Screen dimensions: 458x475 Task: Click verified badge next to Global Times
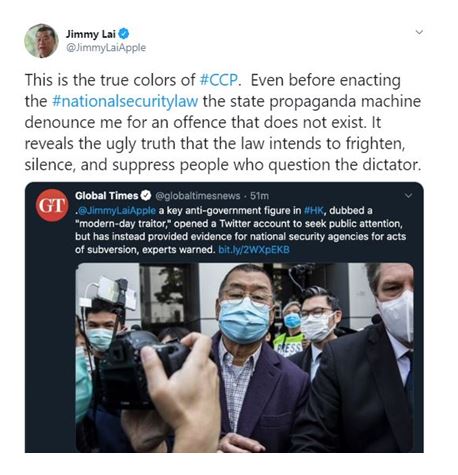[146, 196]
